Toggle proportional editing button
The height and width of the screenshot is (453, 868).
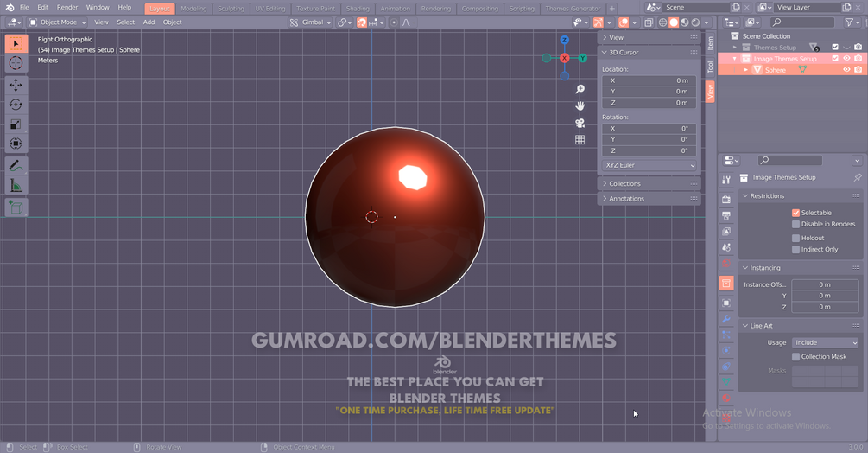(x=394, y=22)
